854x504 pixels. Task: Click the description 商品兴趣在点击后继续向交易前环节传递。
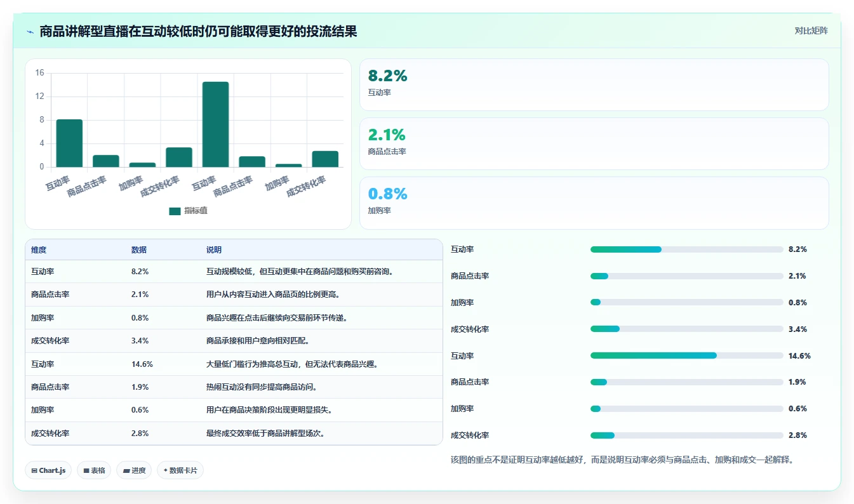[x=279, y=317]
